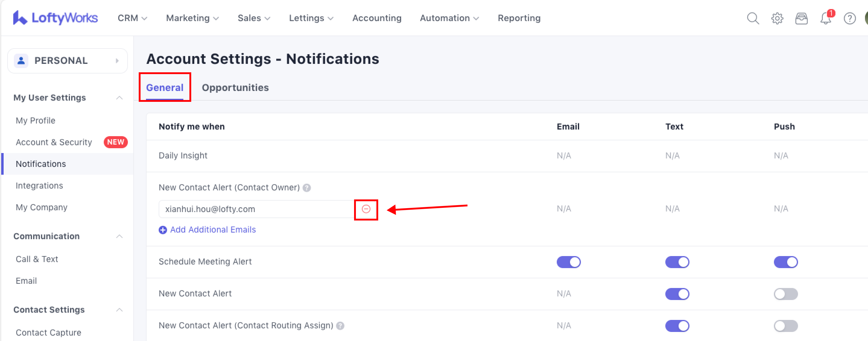Click Add Additional Emails link
The image size is (868, 341).
(x=213, y=230)
